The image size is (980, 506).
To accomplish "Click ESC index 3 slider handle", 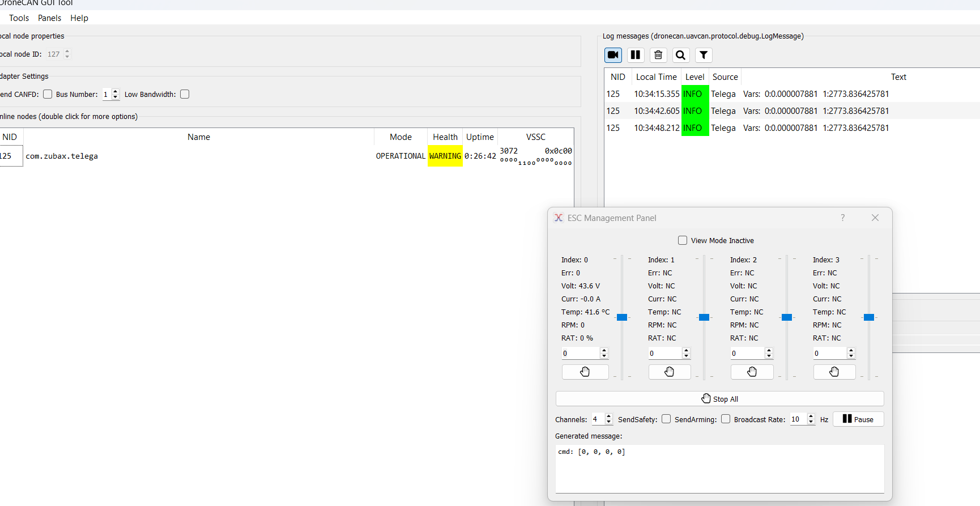I will (869, 317).
